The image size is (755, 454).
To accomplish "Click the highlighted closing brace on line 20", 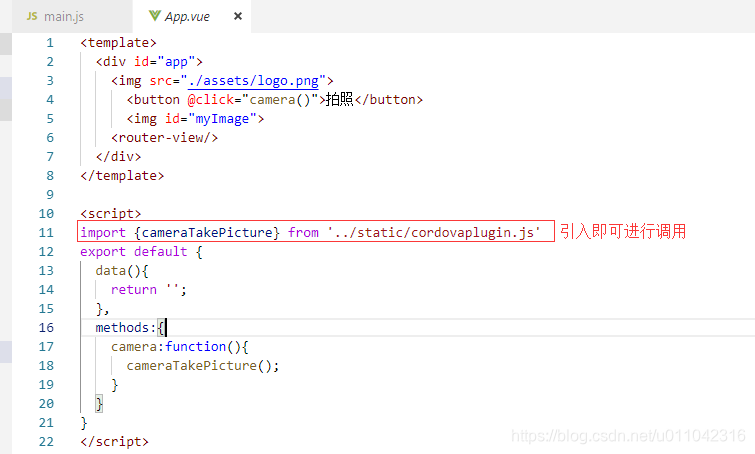I will pyautogui.click(x=99, y=403).
